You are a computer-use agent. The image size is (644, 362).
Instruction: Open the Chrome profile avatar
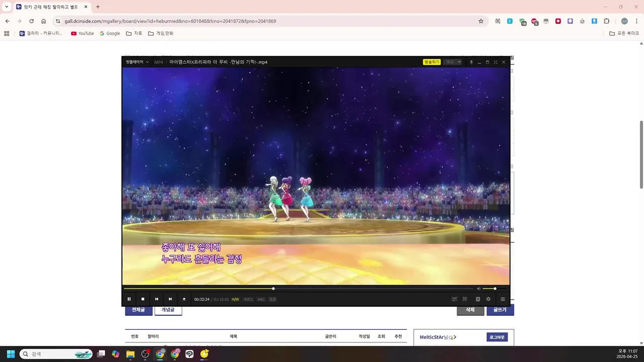point(624,21)
